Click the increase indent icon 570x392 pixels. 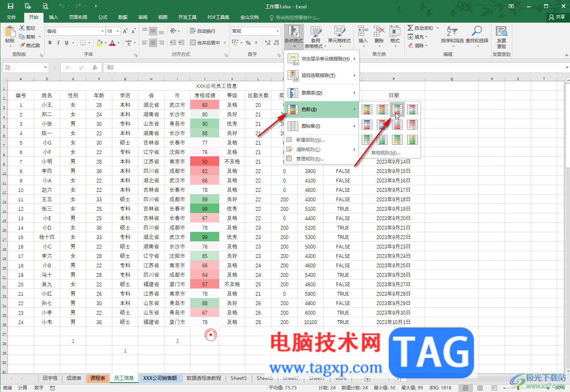point(181,43)
